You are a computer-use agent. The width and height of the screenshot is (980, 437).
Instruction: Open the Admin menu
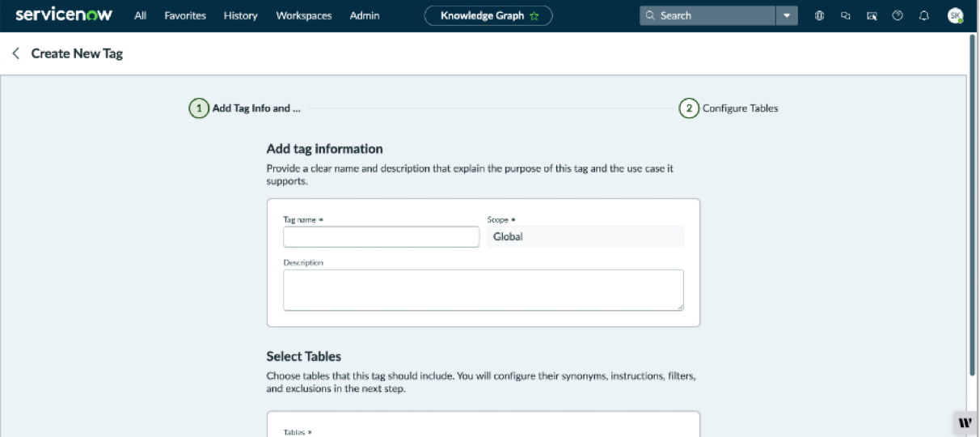[x=365, y=15]
